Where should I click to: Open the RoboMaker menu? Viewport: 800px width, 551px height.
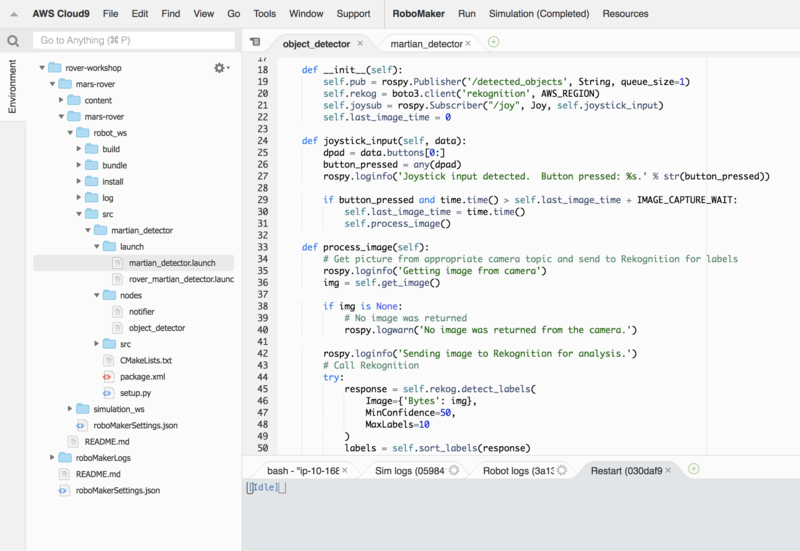(418, 14)
